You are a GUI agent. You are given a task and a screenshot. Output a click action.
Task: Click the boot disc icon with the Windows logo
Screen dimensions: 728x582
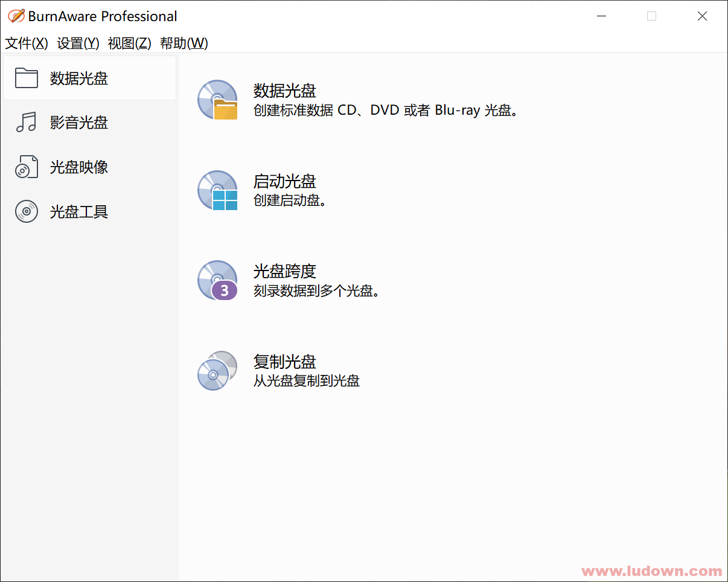pyautogui.click(x=218, y=191)
